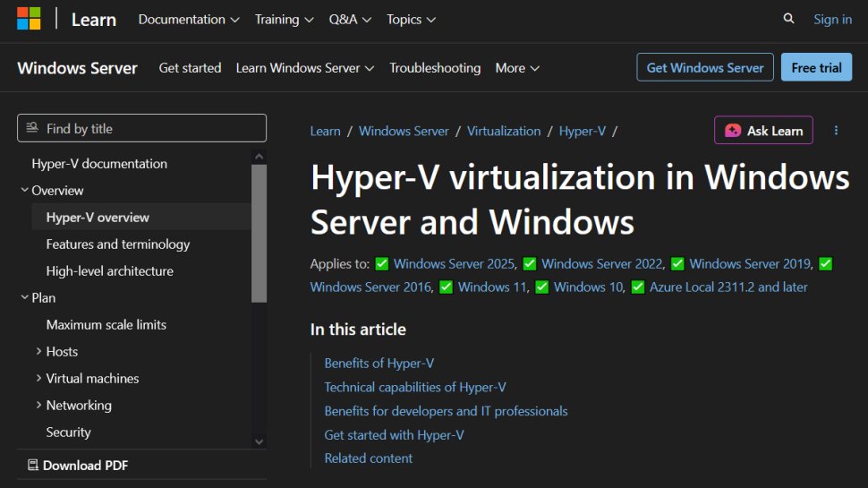Click Sign in link
868x488 pixels.
pos(832,20)
